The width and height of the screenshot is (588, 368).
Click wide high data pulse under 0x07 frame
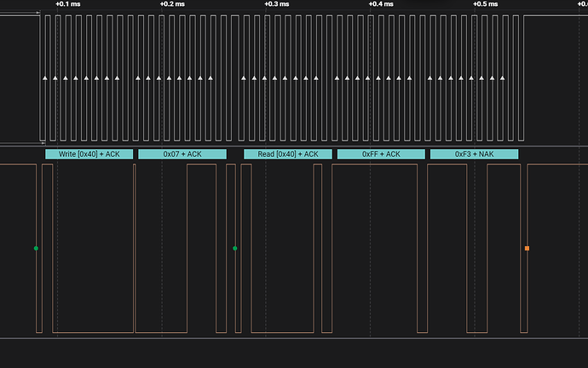click(x=201, y=247)
